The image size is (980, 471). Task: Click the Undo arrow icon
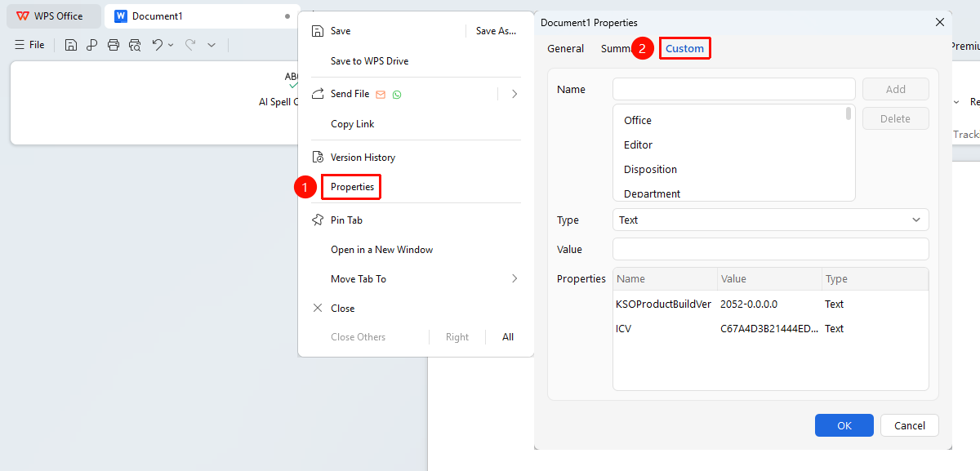tap(158, 45)
